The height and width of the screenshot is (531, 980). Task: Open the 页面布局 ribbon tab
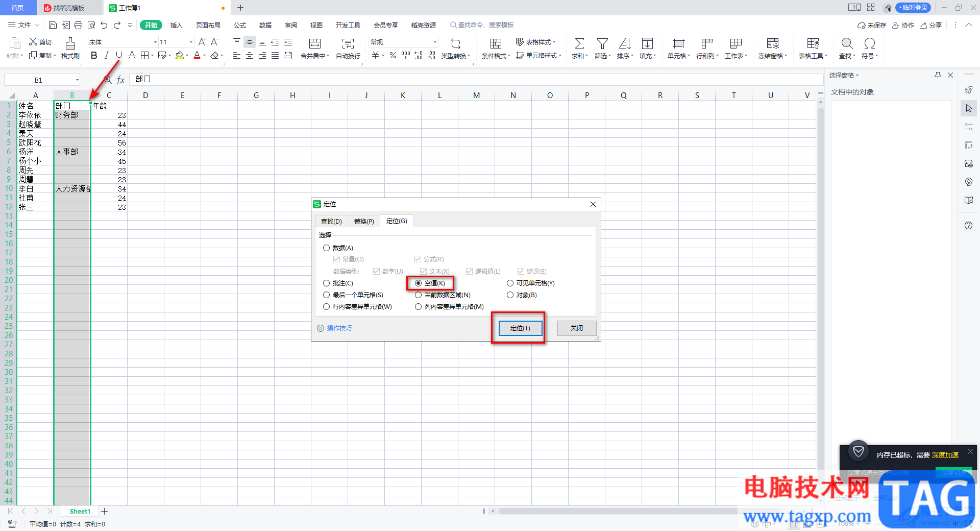pos(208,25)
